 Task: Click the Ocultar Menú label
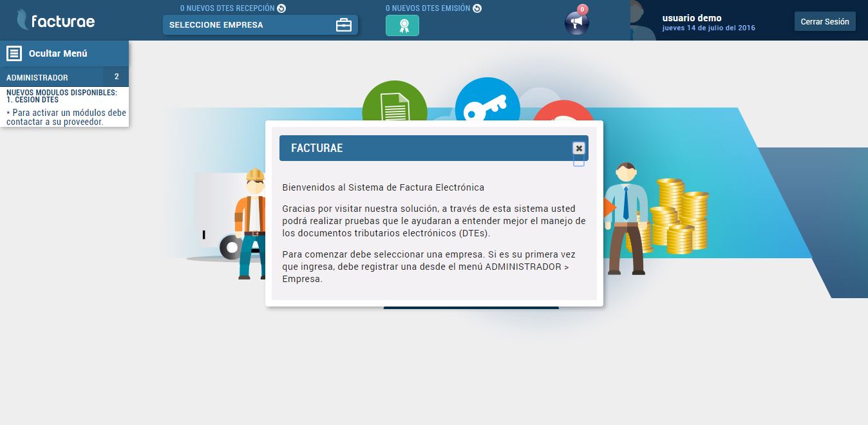(x=58, y=53)
